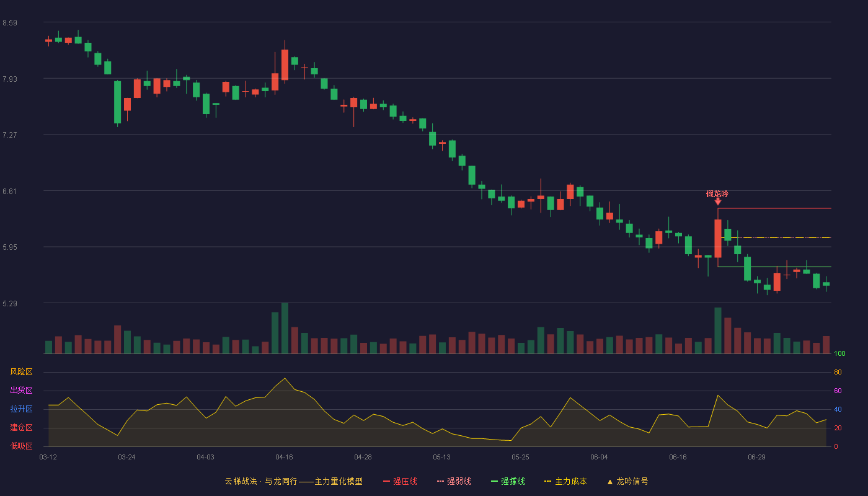Select the 风险区 zone label

pos(21,372)
